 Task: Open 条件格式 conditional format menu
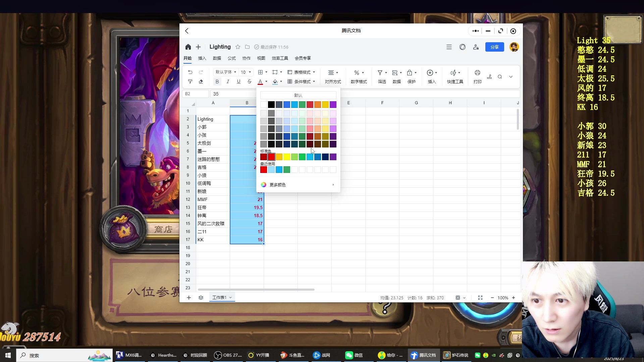point(301,81)
